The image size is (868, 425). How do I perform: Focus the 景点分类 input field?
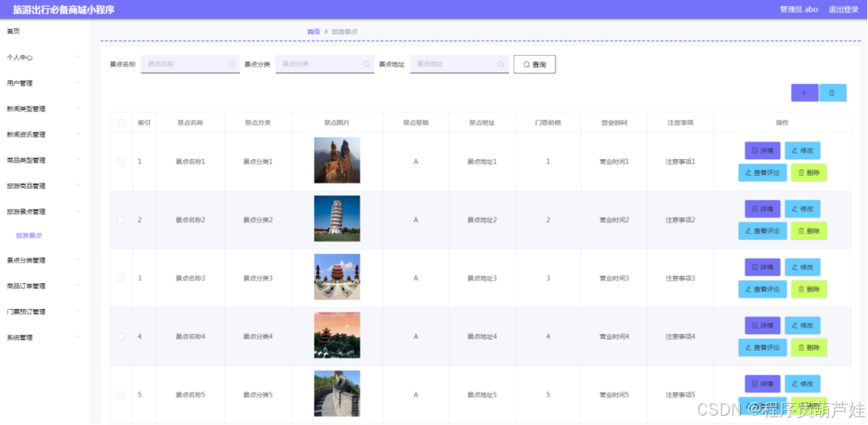coord(325,64)
